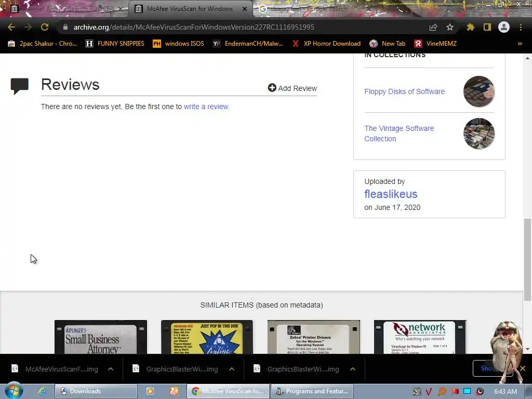Open Kiplinger's Small Business Attorney item
532x399 pixels.
point(101,337)
